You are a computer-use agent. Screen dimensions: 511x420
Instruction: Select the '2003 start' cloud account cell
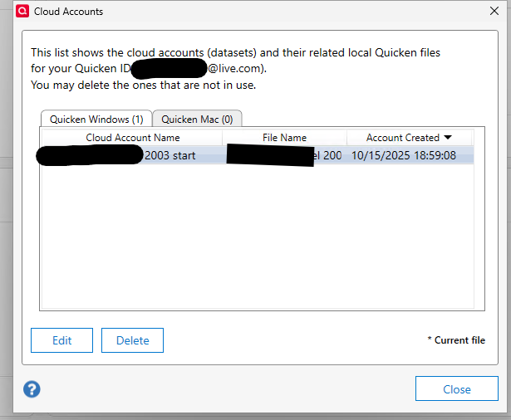(132, 155)
